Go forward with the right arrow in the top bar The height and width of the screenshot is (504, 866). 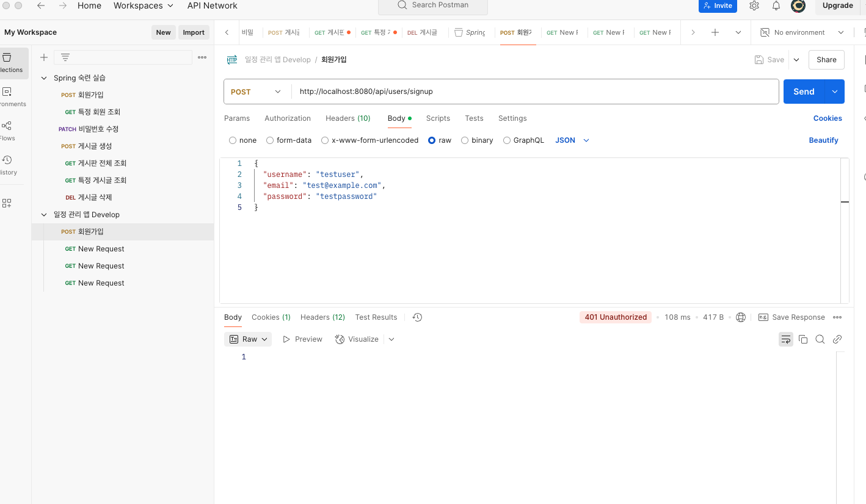[x=63, y=5]
